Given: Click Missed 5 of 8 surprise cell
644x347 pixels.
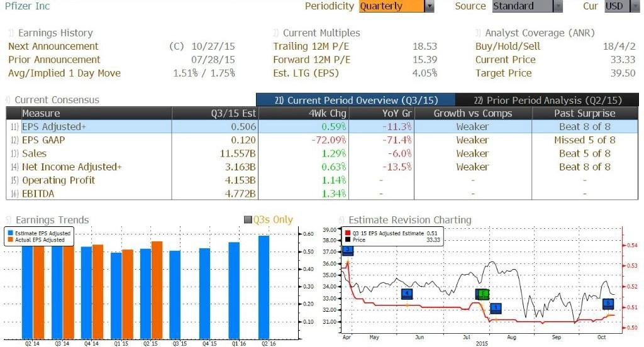Looking at the screenshot, I should 584,140.
